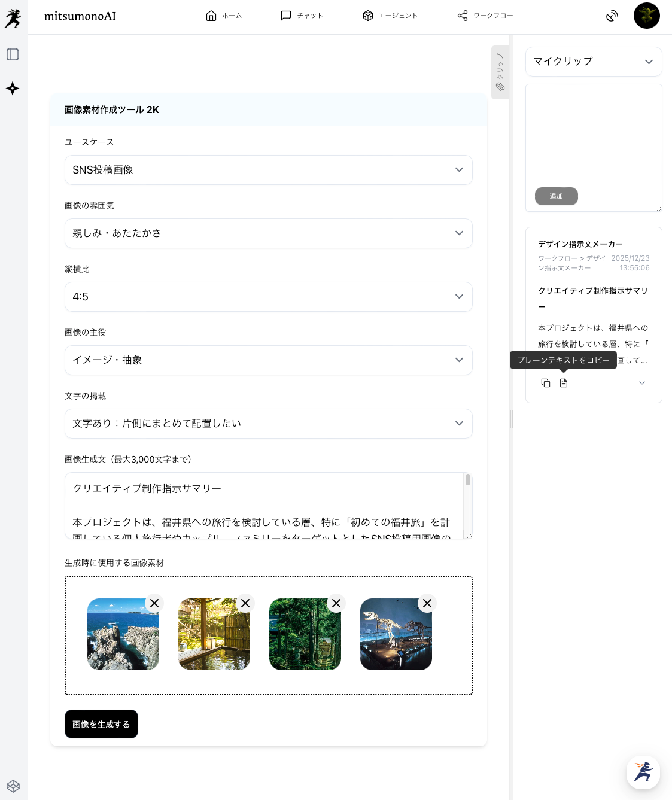This screenshot has width=672, height=800.
Task: Open the 縦横比 4:5 dropdown
Action: click(x=268, y=297)
